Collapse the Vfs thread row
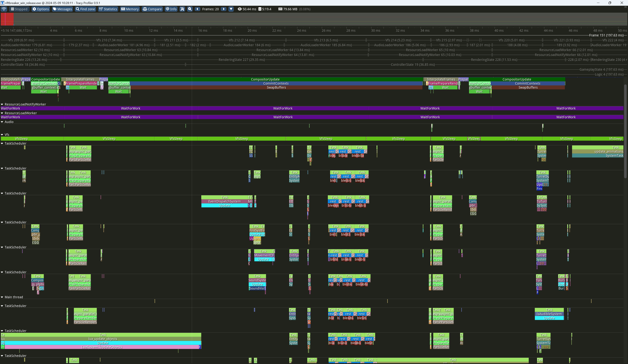 (x=2, y=135)
